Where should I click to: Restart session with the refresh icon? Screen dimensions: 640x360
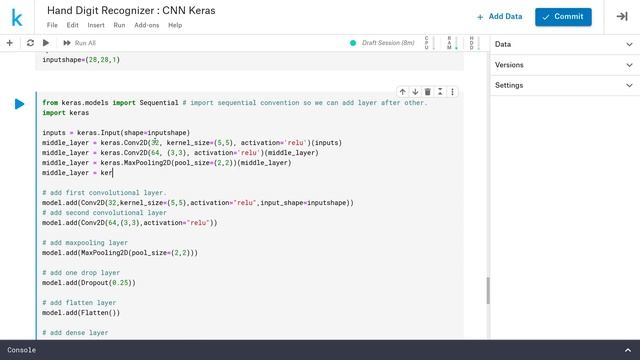30,43
